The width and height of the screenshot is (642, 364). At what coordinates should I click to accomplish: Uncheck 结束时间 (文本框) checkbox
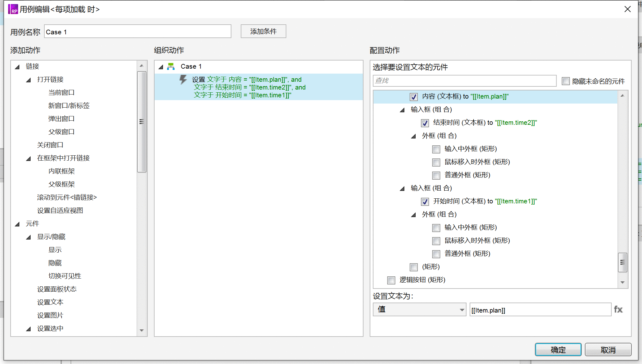point(425,123)
